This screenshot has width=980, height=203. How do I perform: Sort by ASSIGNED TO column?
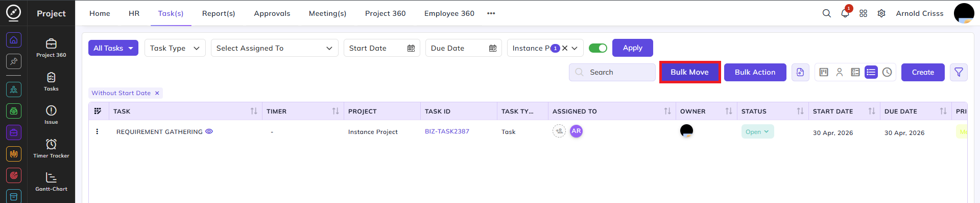click(667, 111)
